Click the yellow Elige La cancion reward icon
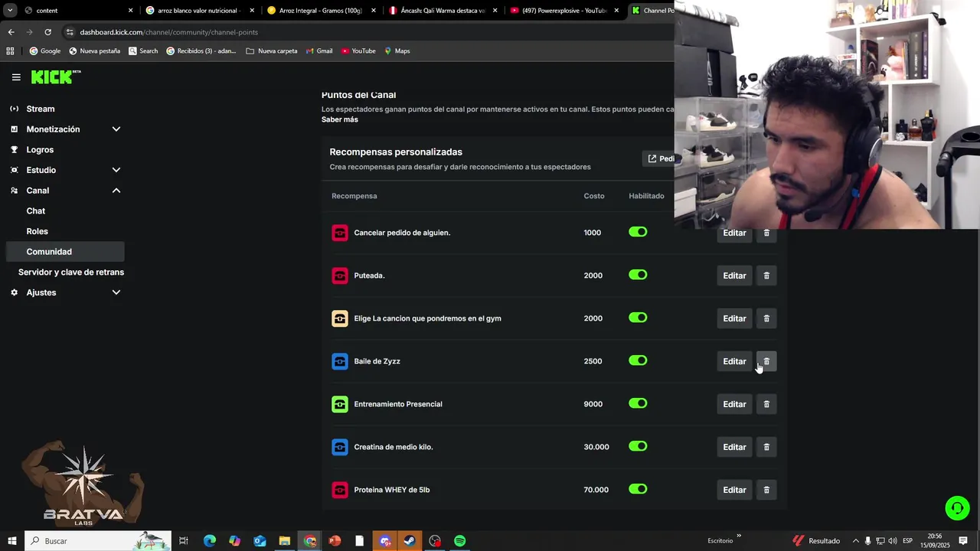 (340, 318)
